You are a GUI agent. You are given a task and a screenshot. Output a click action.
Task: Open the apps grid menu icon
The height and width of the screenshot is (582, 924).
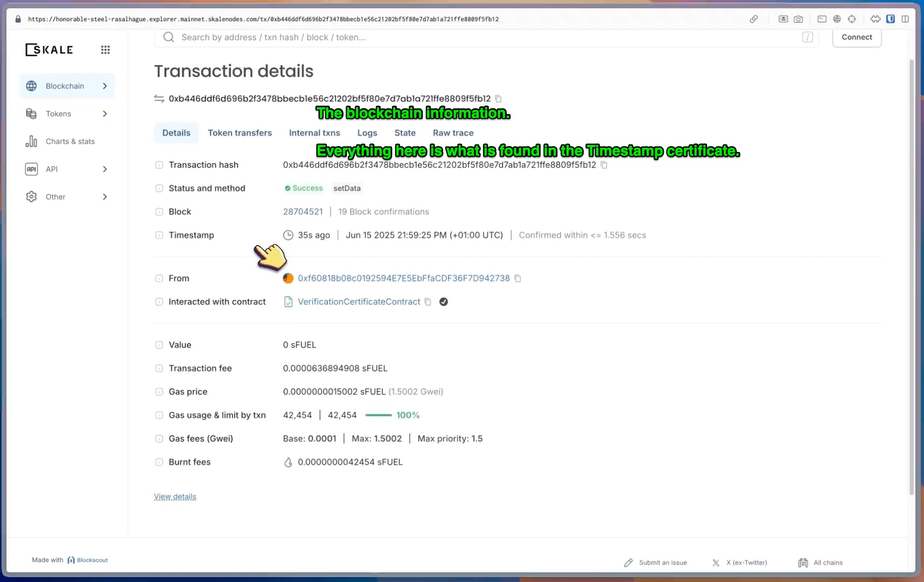pos(106,50)
